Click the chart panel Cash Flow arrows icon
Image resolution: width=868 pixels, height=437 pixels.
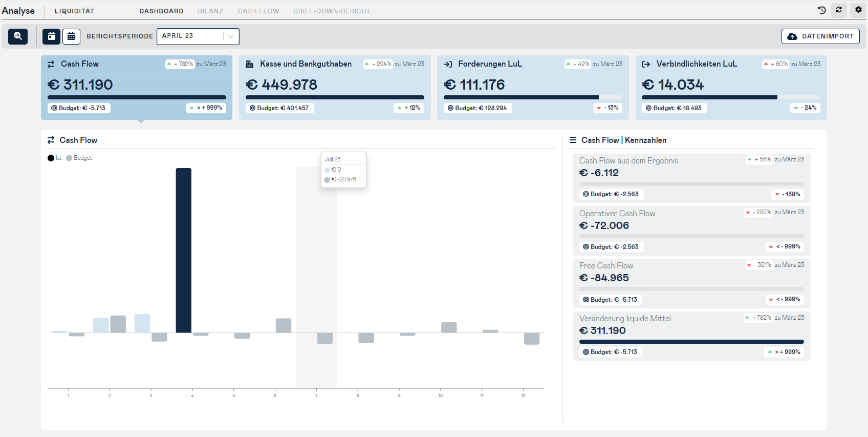[x=51, y=140]
